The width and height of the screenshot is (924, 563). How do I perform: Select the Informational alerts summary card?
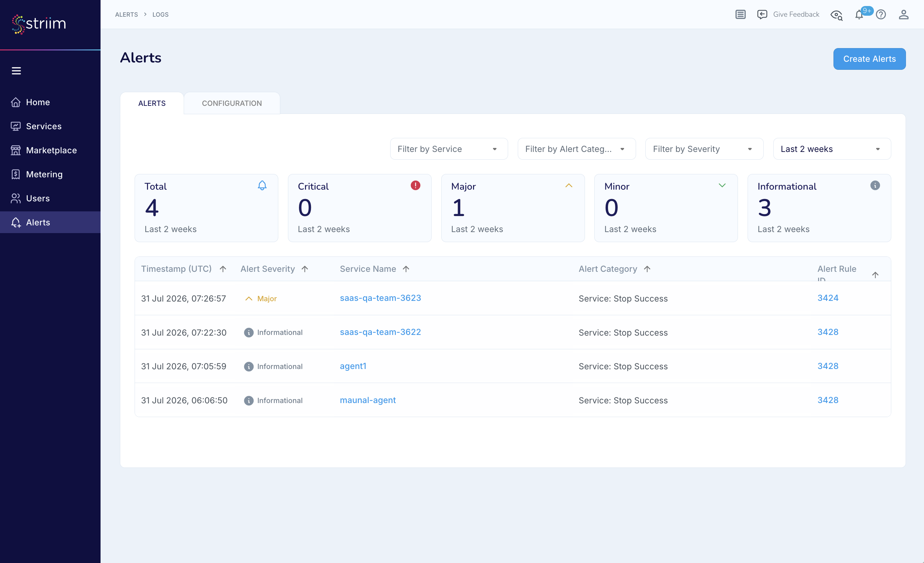[x=819, y=208]
